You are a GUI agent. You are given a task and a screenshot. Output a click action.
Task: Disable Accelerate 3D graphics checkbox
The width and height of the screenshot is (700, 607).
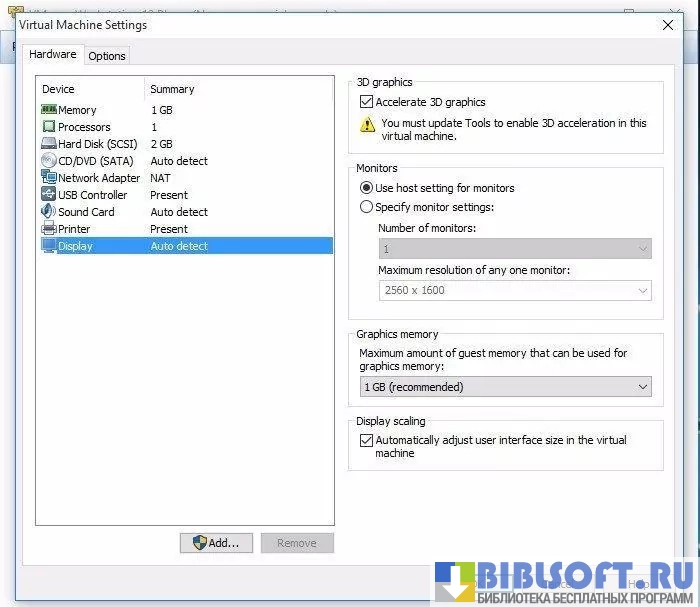[366, 102]
